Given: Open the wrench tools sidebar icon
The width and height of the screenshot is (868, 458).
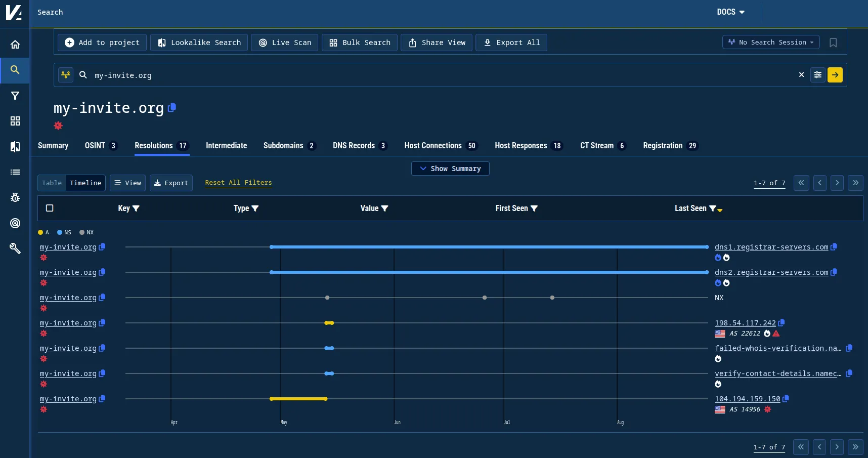Looking at the screenshot, I should point(15,248).
